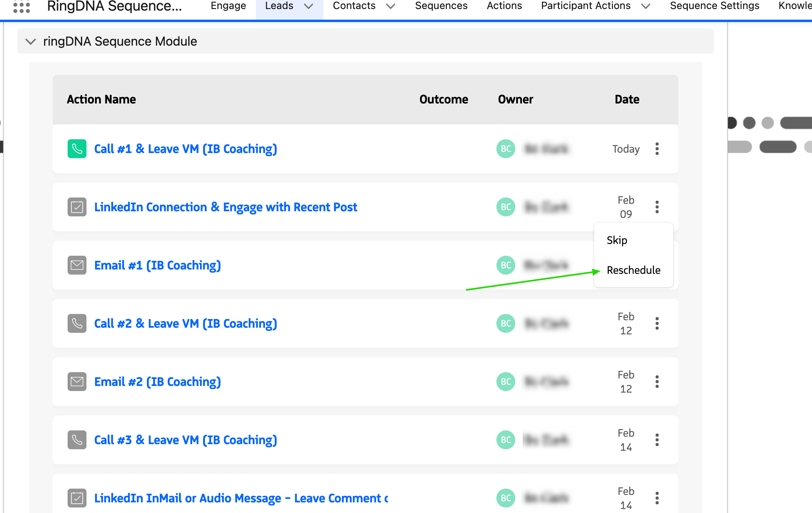Expand the Contacts tab dropdown arrow
The width and height of the screenshot is (812, 513).
(x=391, y=6)
